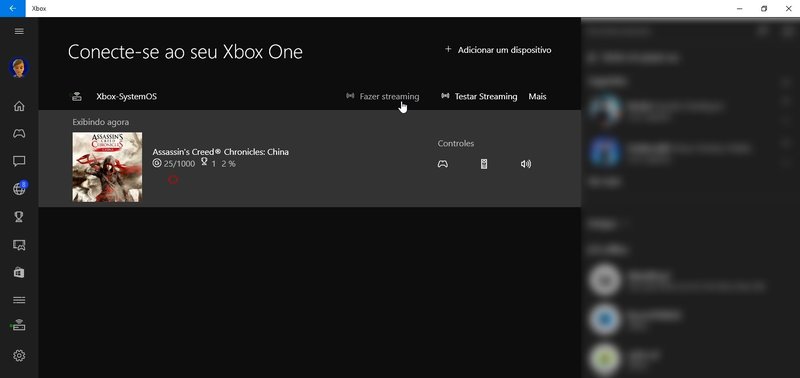Maximize the Xbox app window

[x=764, y=9]
